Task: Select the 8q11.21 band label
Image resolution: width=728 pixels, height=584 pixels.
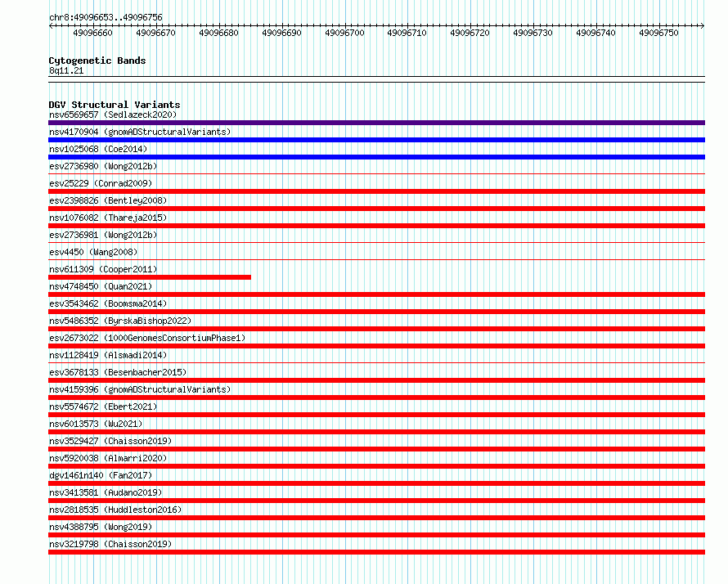Action: pyautogui.click(x=66, y=70)
